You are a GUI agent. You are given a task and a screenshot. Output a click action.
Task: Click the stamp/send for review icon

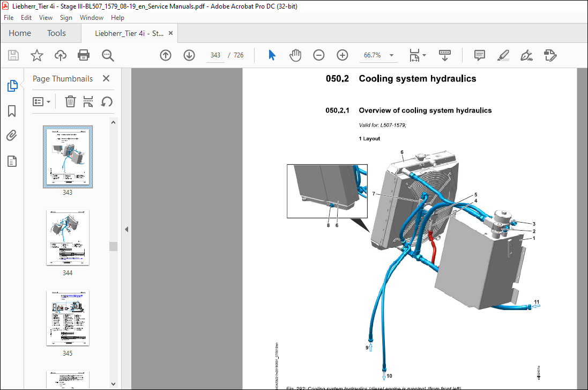coord(550,55)
